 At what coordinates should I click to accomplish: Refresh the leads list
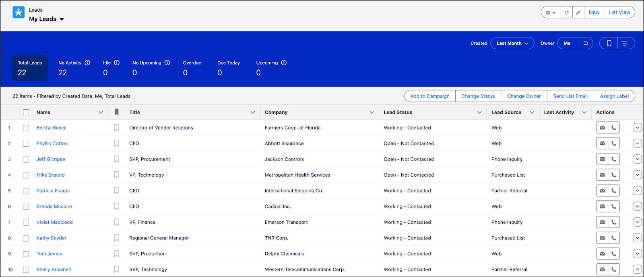click(x=566, y=12)
